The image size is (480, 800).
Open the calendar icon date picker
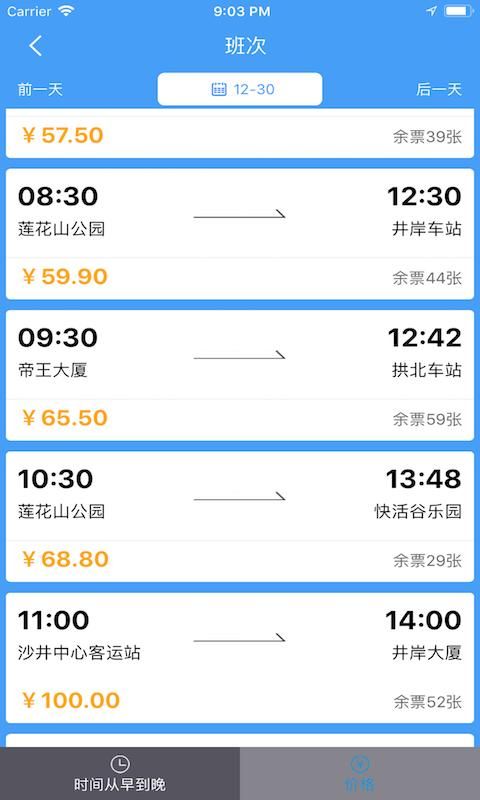pos(219,89)
